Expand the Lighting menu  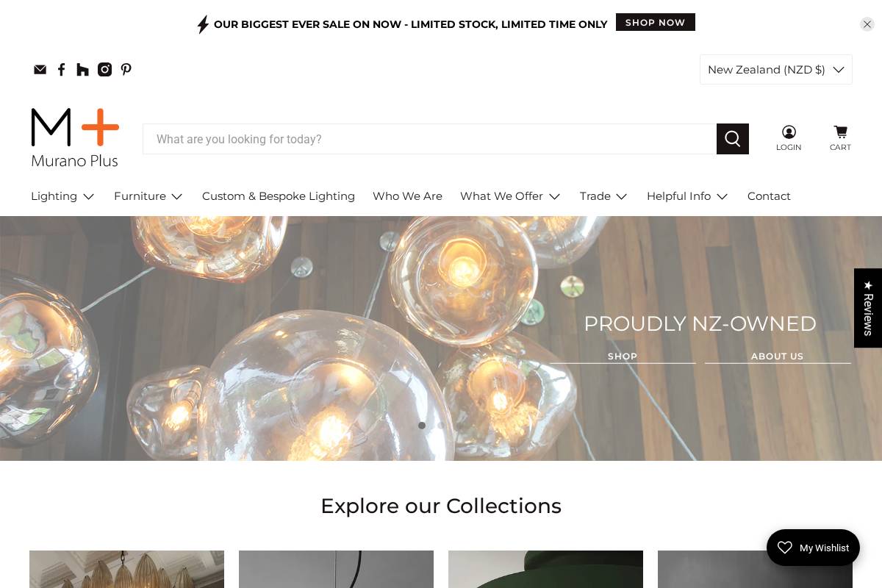(x=62, y=196)
